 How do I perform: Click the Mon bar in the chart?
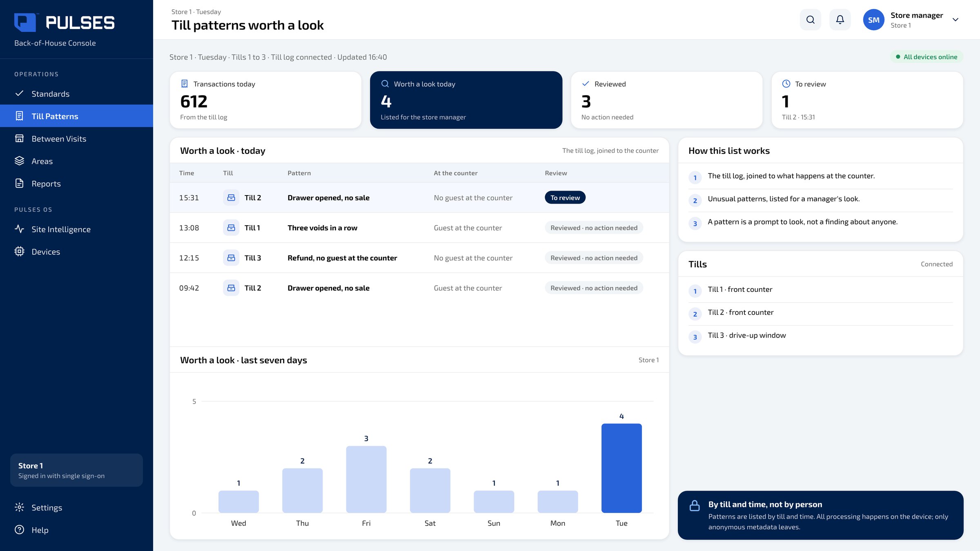[x=558, y=502]
